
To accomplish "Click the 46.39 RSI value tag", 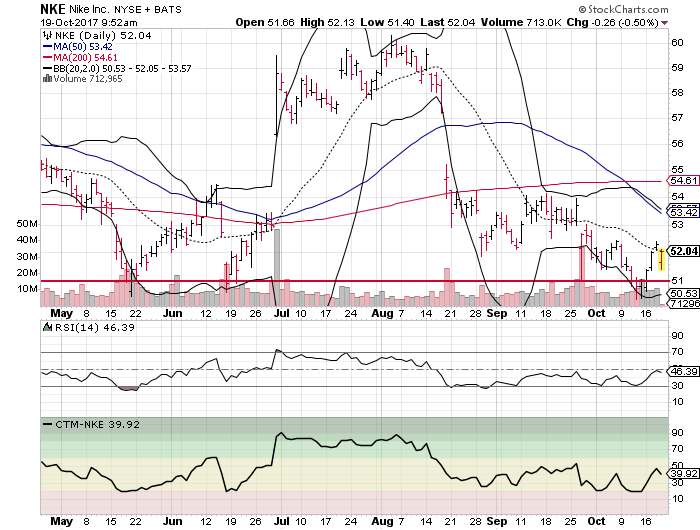I will (x=683, y=371).
